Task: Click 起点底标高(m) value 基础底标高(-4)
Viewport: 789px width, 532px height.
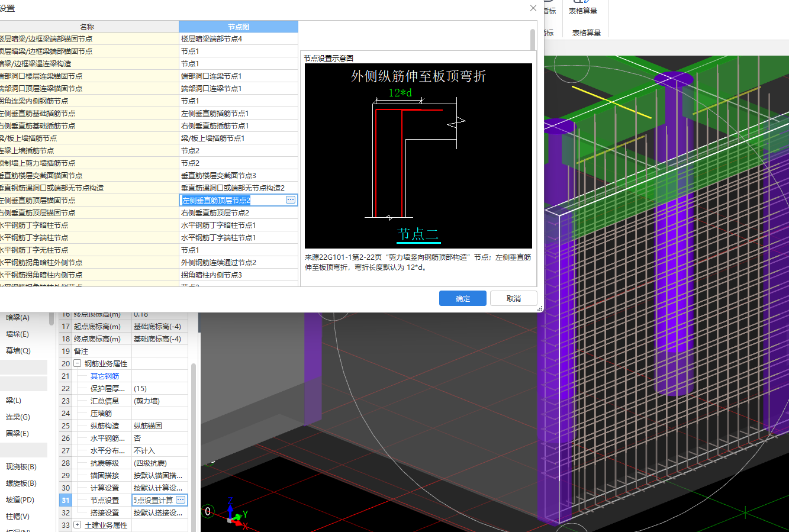Action: pos(159,326)
